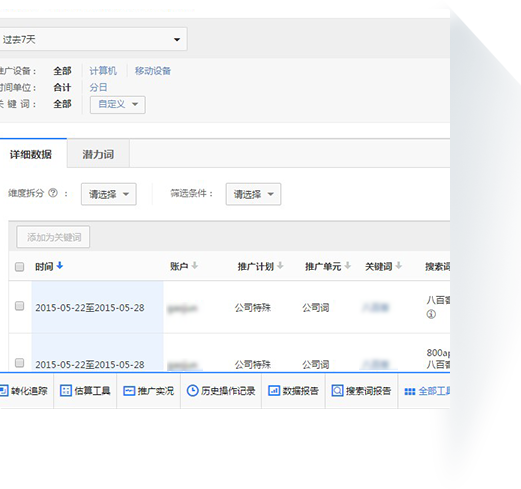Screen dimensions: 521x489
Task: Open the 全部工具 grid icon
Action: coord(410,391)
